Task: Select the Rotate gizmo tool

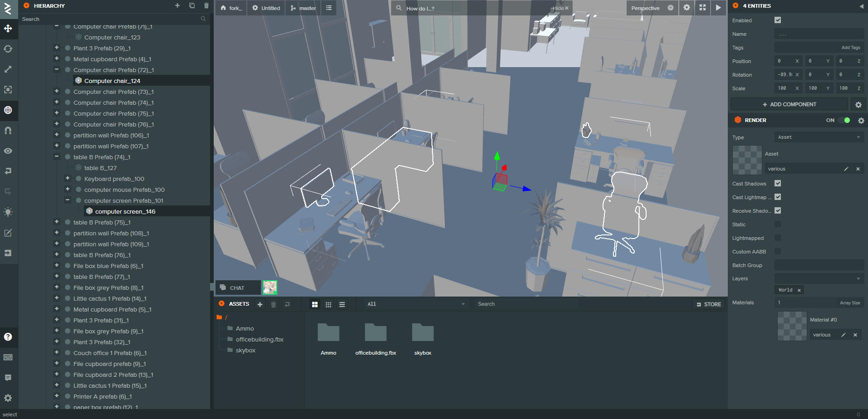Action: pyautogui.click(x=8, y=49)
